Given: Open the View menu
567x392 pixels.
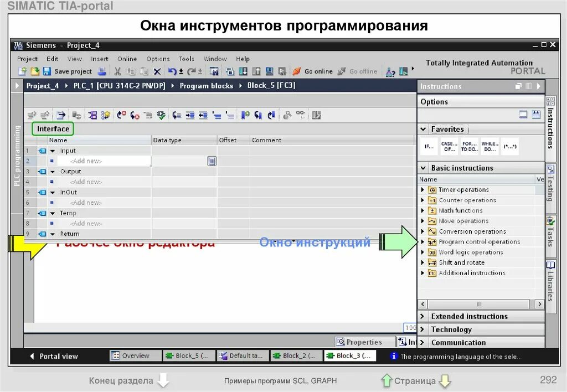Looking at the screenshot, I should [x=75, y=59].
